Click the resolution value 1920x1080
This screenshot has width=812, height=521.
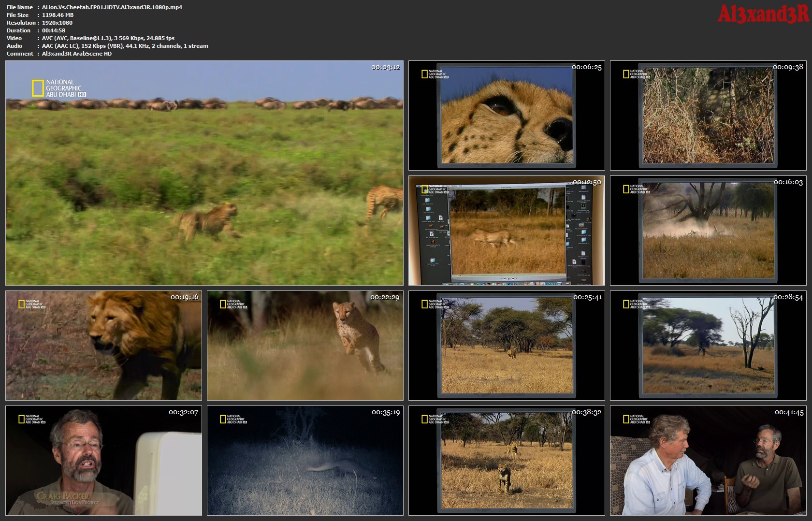coord(57,23)
